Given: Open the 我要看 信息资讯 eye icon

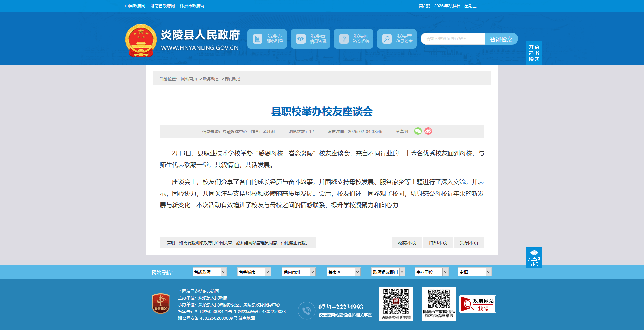Looking at the screenshot, I should [x=300, y=39].
